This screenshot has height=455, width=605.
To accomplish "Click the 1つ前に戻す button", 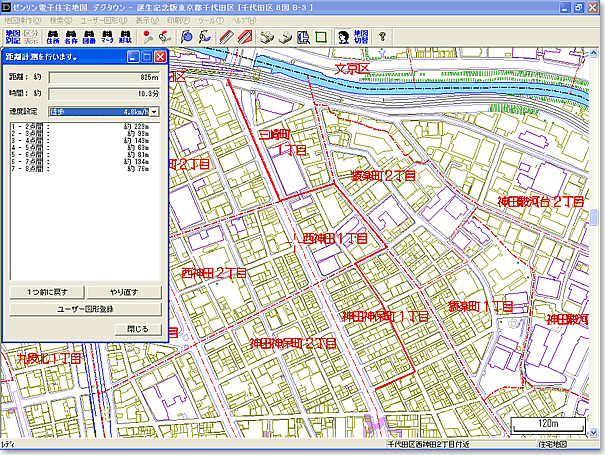I will (x=47, y=292).
